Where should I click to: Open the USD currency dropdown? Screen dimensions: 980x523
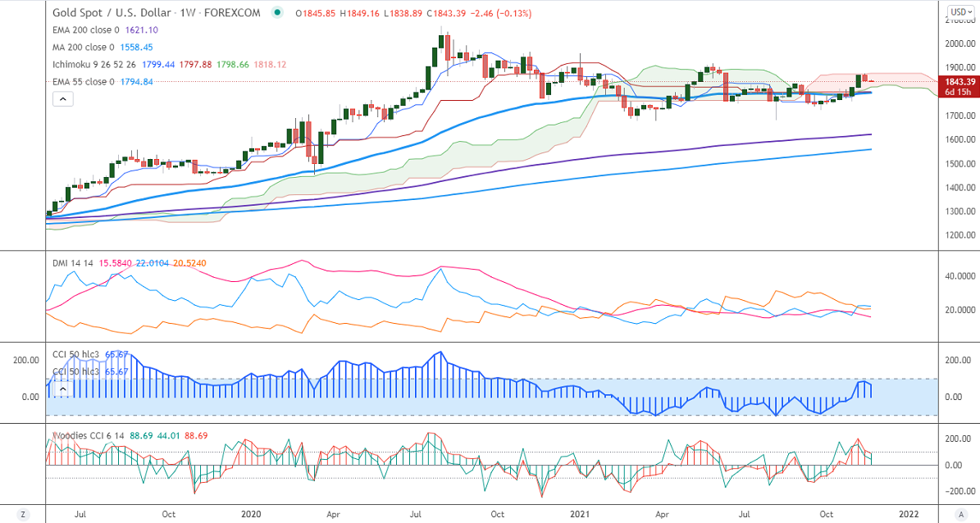coord(959,11)
